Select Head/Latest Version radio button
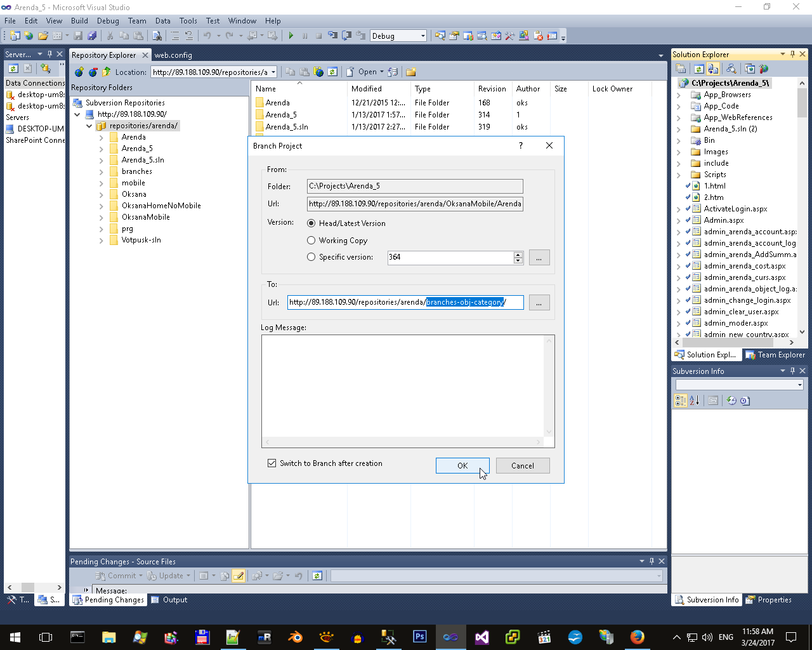 311,223
